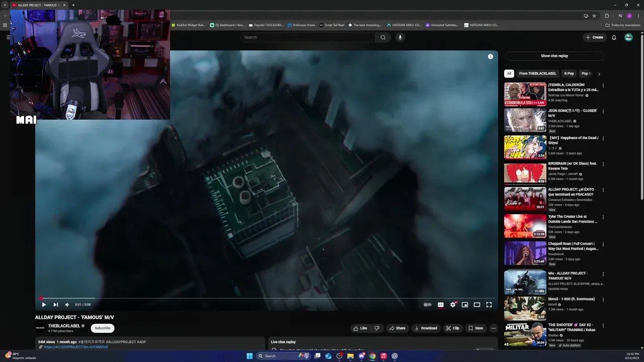Search with voice microphone
Viewport: 644px width, 362px height.
pyautogui.click(x=400, y=37)
